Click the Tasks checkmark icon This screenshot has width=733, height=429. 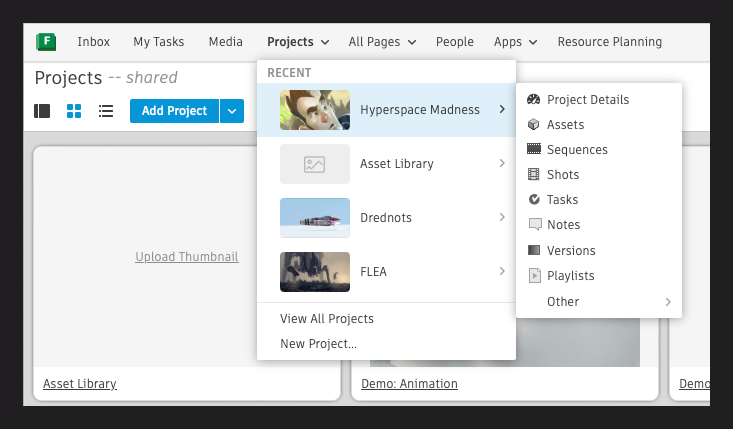(x=534, y=200)
